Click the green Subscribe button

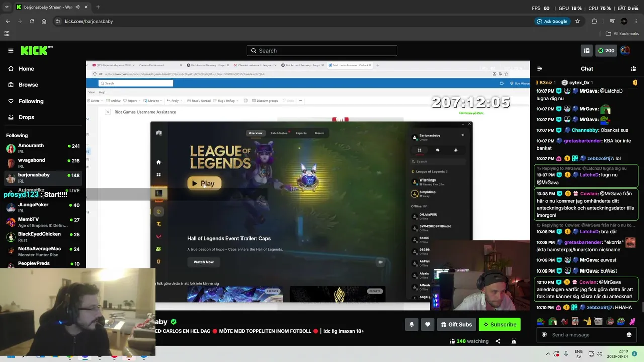pos(500,325)
